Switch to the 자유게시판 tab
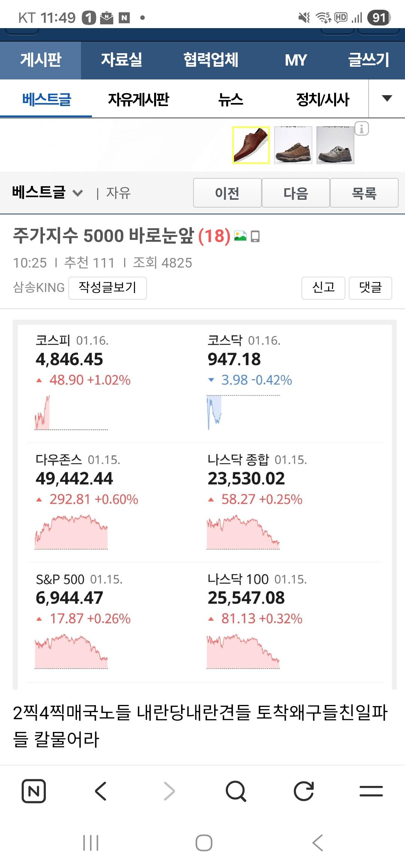 point(138,99)
